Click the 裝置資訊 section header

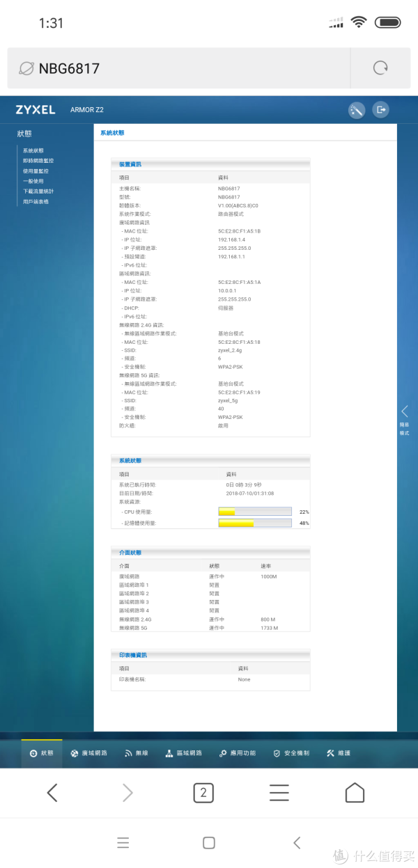click(x=130, y=164)
